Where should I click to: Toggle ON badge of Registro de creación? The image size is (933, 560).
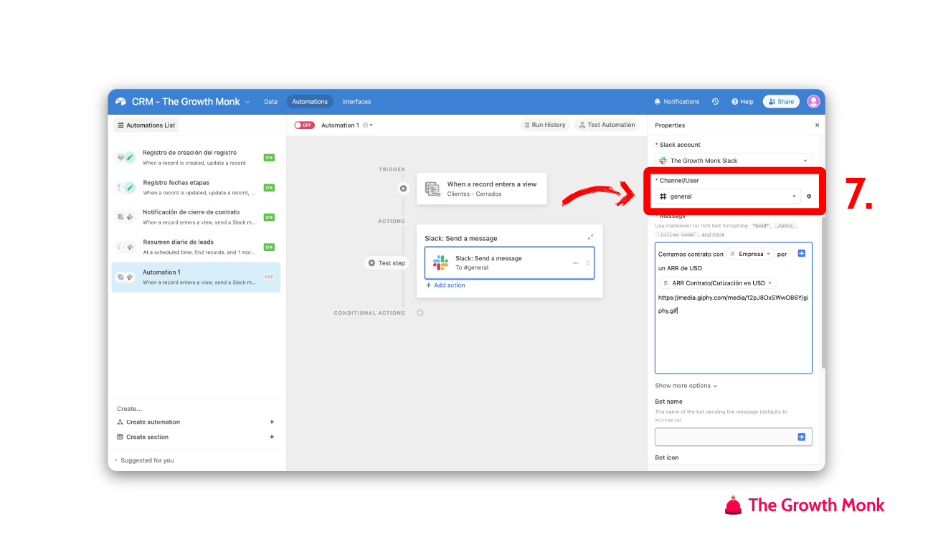tap(269, 158)
